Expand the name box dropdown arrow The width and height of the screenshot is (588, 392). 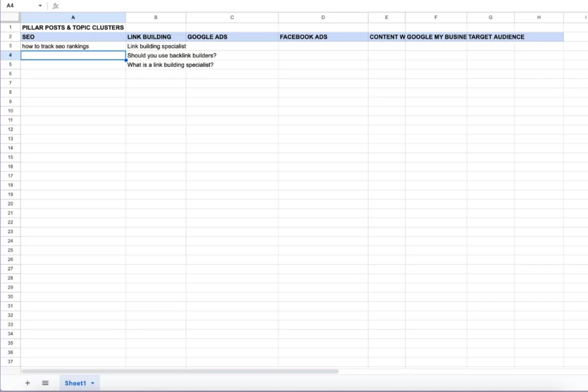click(x=40, y=6)
